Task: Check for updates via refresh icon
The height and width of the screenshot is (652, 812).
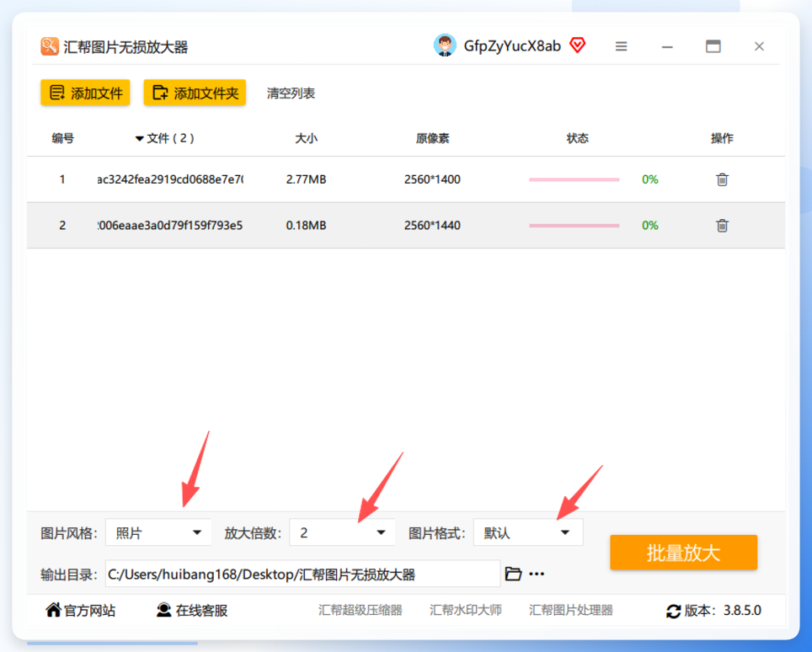Action: tap(673, 611)
